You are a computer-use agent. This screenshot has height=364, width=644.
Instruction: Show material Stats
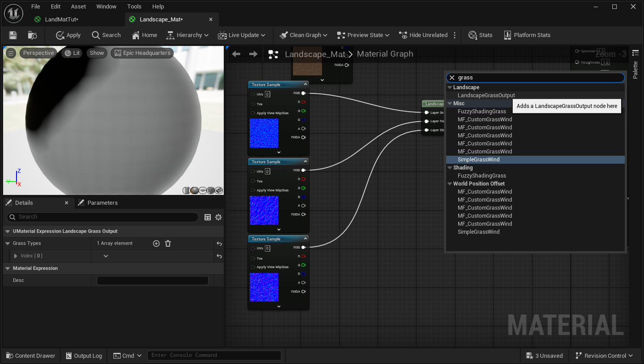coord(481,35)
